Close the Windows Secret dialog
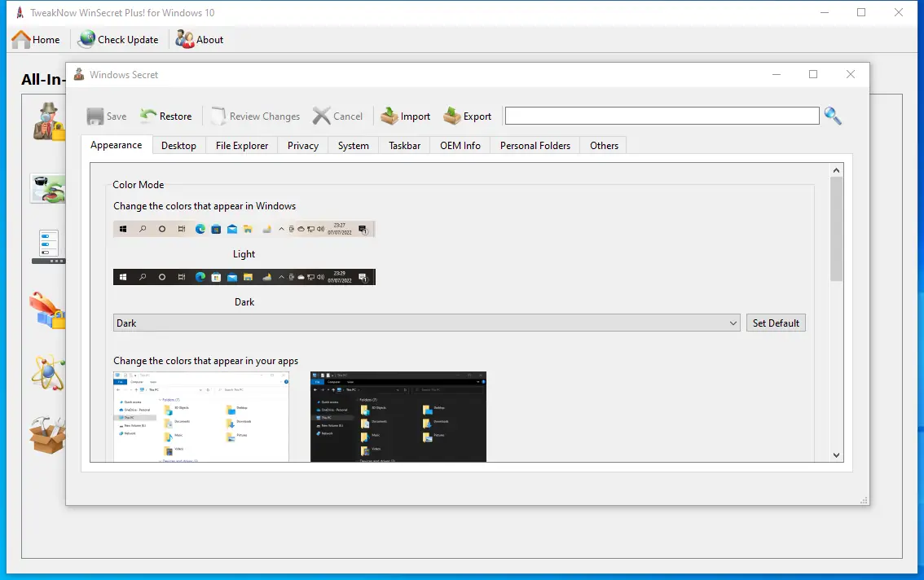 point(851,74)
